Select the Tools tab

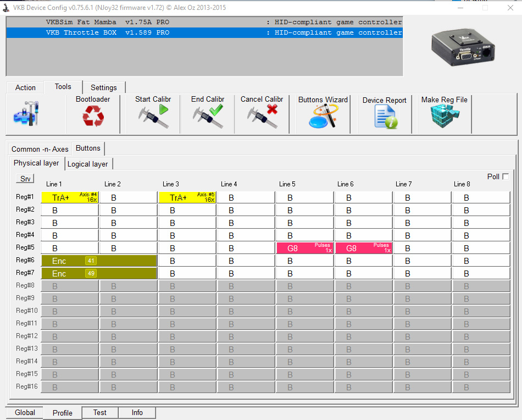[63, 87]
